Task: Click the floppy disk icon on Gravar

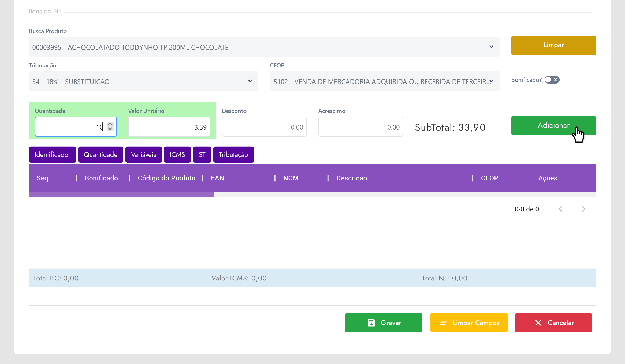Action: click(x=371, y=323)
